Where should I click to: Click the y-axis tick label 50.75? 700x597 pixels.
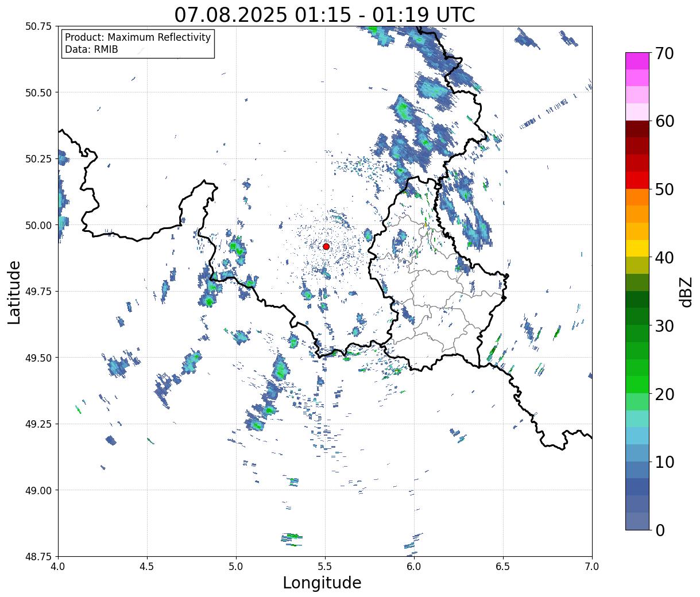click(x=38, y=26)
